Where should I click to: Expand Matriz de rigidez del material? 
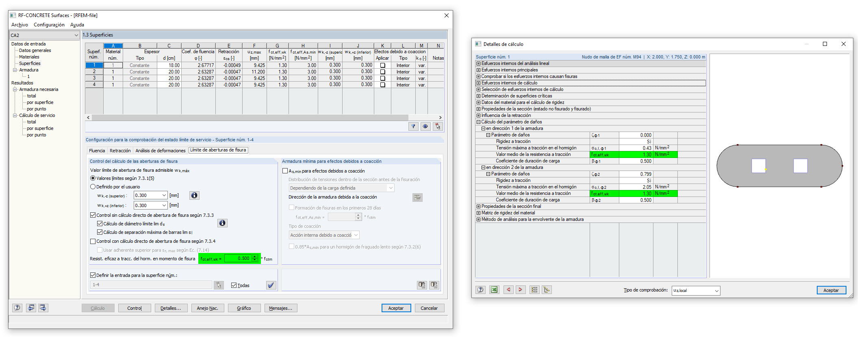pyautogui.click(x=478, y=213)
